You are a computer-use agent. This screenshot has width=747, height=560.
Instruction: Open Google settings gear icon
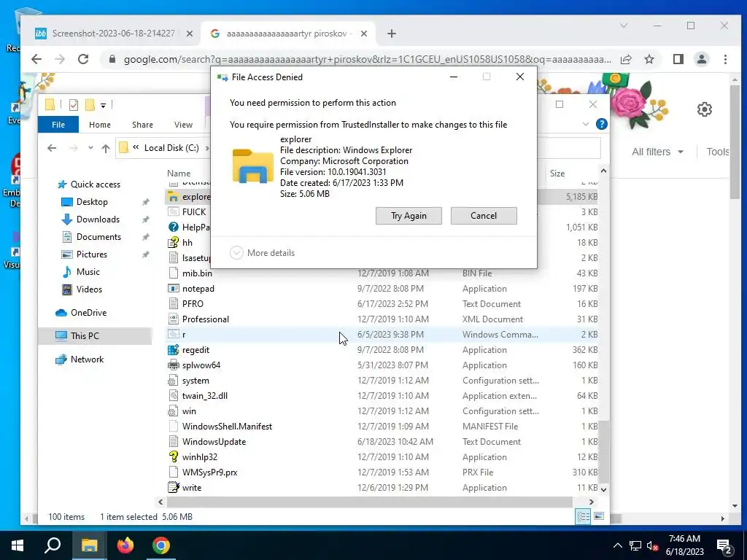click(x=705, y=109)
